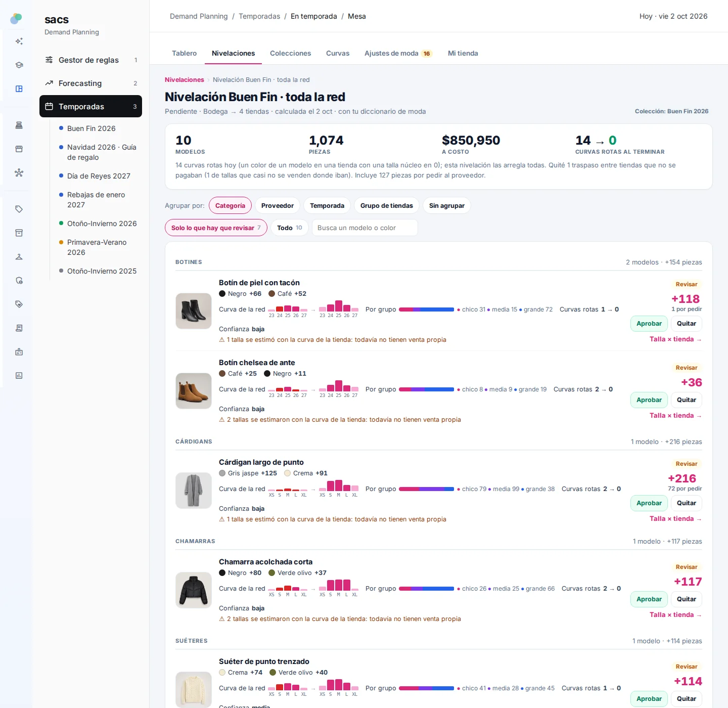Open Navidad 2026 · Guía de regalo season
Screen dimensions: 728x708
102,152
